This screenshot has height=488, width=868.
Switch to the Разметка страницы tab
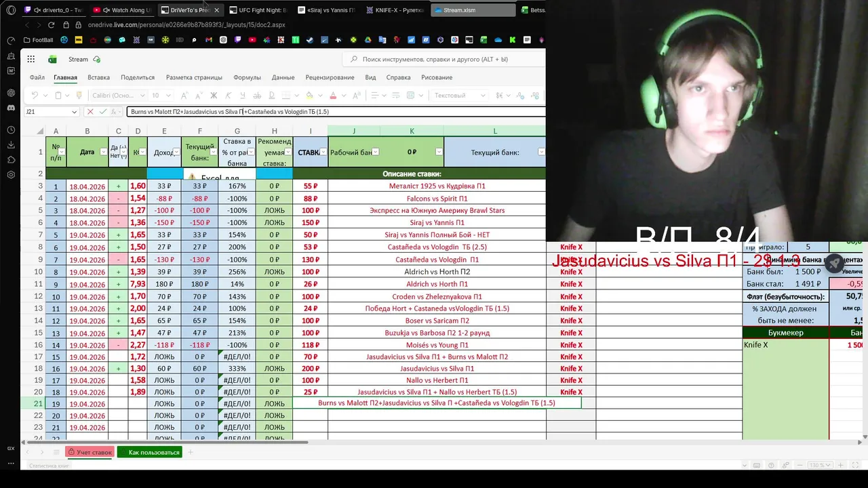tap(194, 77)
